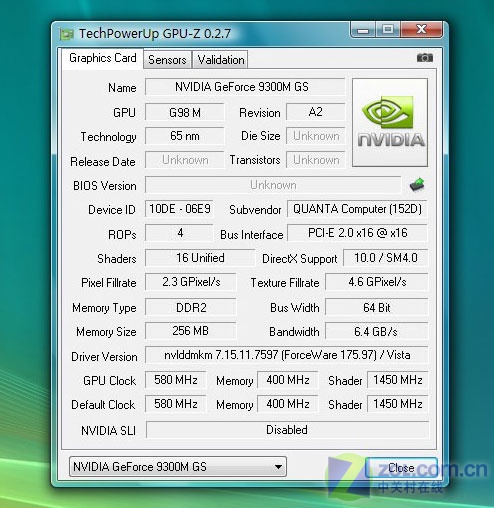494x508 pixels.
Task: Click the Driver Version field nvlddmkm 7.15.11.7597
Action: tap(287, 355)
